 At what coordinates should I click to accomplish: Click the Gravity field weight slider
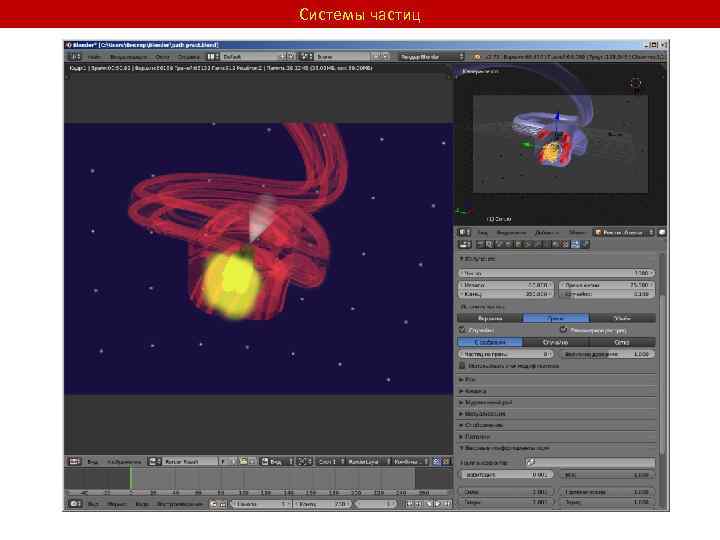coord(507,475)
